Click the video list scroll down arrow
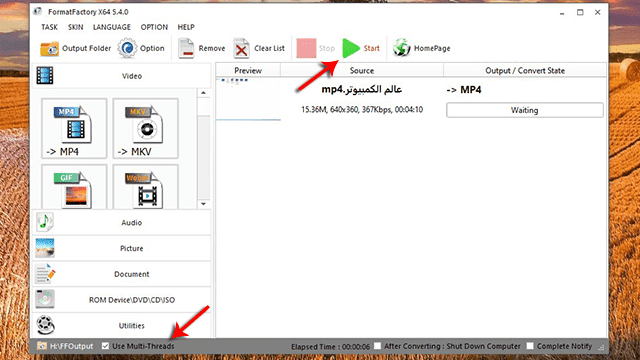This screenshot has width=640, height=360. click(x=203, y=204)
